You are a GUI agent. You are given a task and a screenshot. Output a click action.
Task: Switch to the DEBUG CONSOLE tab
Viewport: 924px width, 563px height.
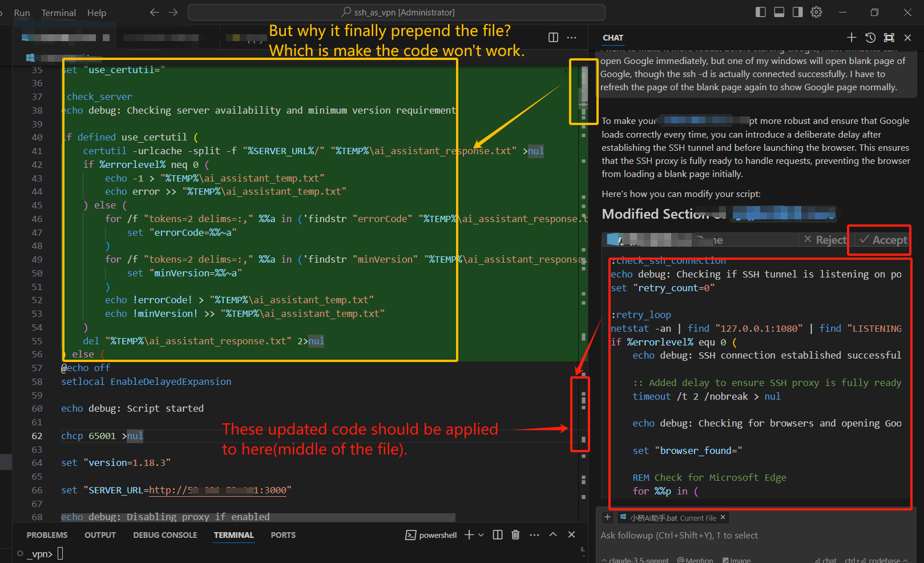165,535
